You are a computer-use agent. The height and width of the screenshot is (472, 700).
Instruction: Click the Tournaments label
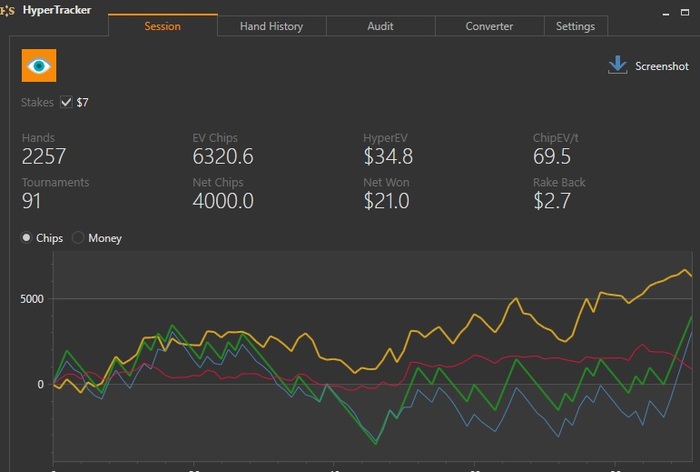(55, 182)
